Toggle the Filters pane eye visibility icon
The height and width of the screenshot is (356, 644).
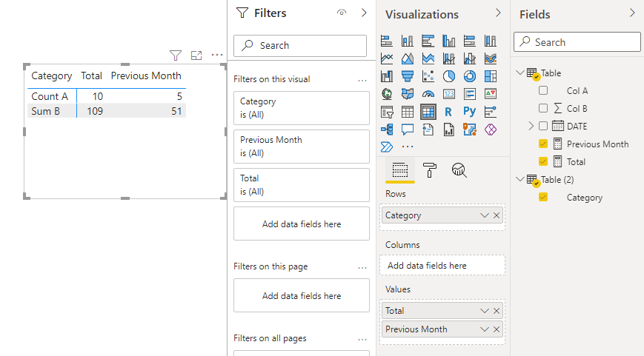click(x=342, y=13)
